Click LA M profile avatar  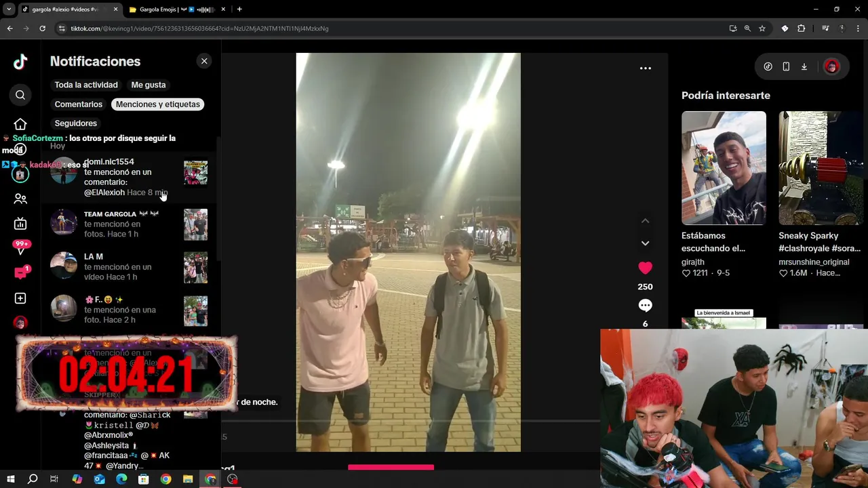click(x=64, y=265)
